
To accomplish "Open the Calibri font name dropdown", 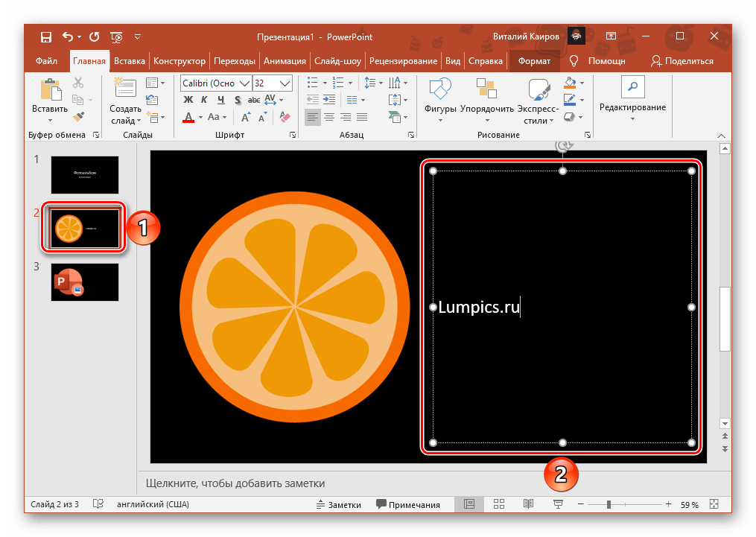I will pos(244,83).
